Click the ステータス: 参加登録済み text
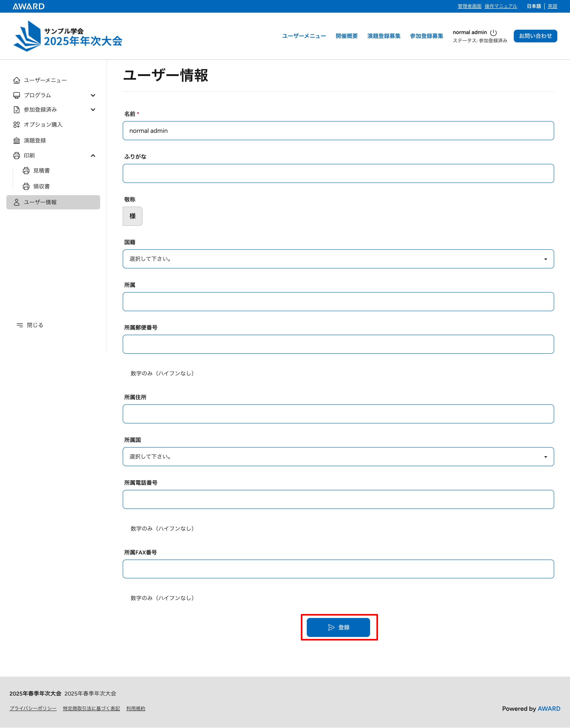This screenshot has width=570, height=728. (x=480, y=41)
